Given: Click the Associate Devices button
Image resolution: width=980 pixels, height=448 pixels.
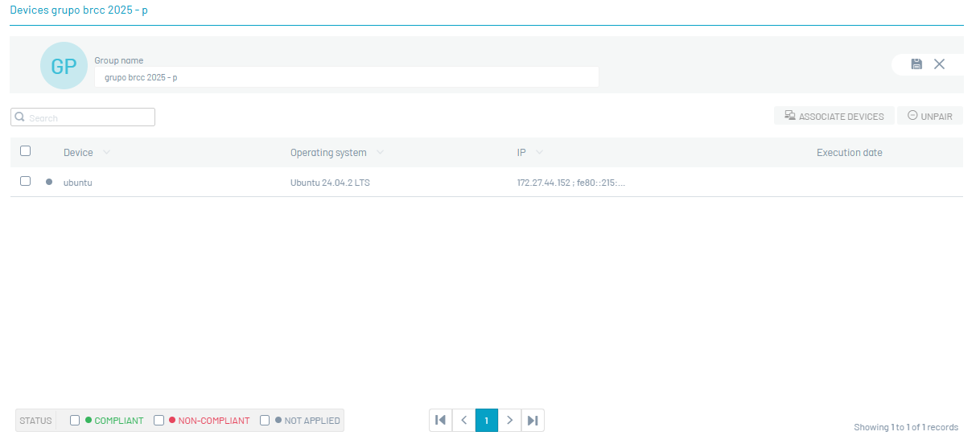Looking at the screenshot, I should tap(834, 117).
